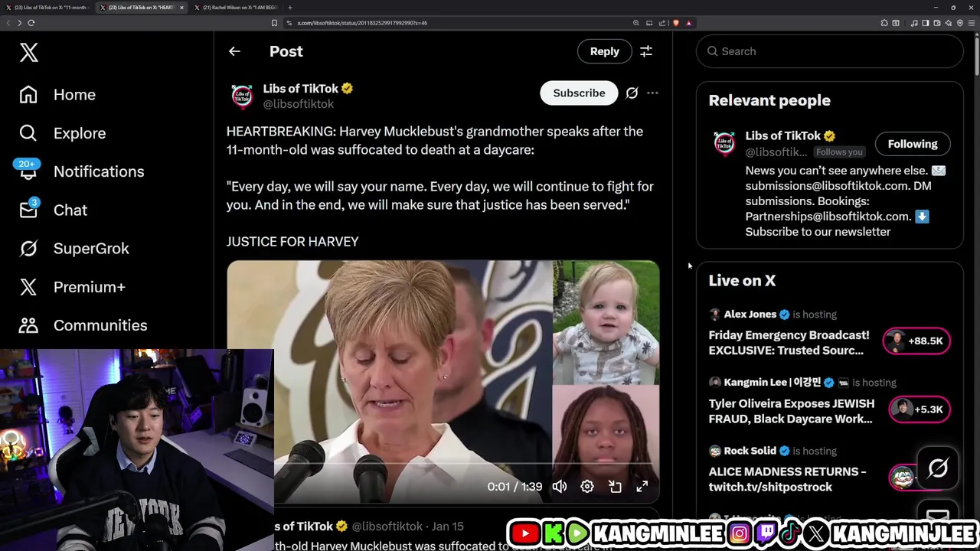Screen dimensions: 980x551
Task: Open Kangmin Lee's Tyler Oliveira live broadcast
Action: coord(790,411)
